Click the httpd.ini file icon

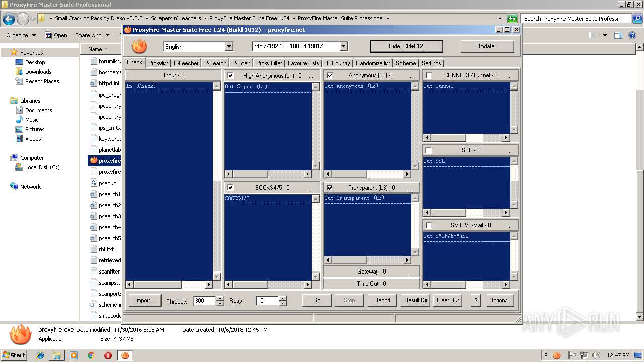coord(93,83)
